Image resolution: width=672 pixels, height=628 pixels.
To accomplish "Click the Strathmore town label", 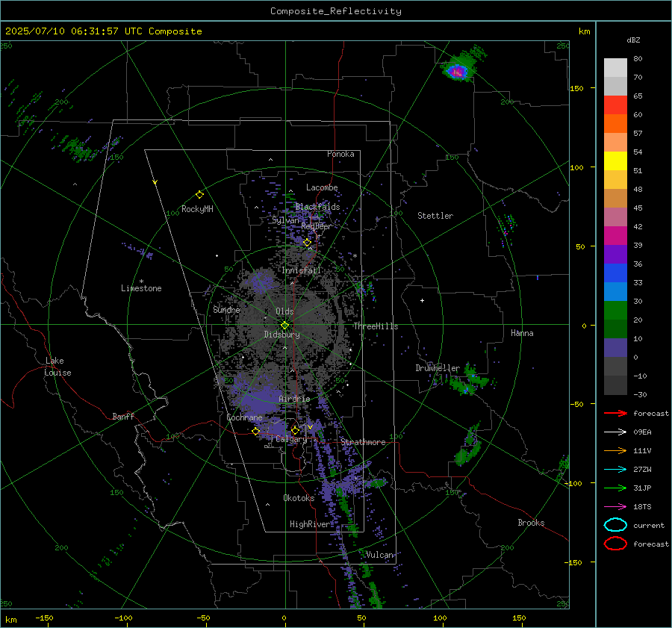I will [x=363, y=442].
